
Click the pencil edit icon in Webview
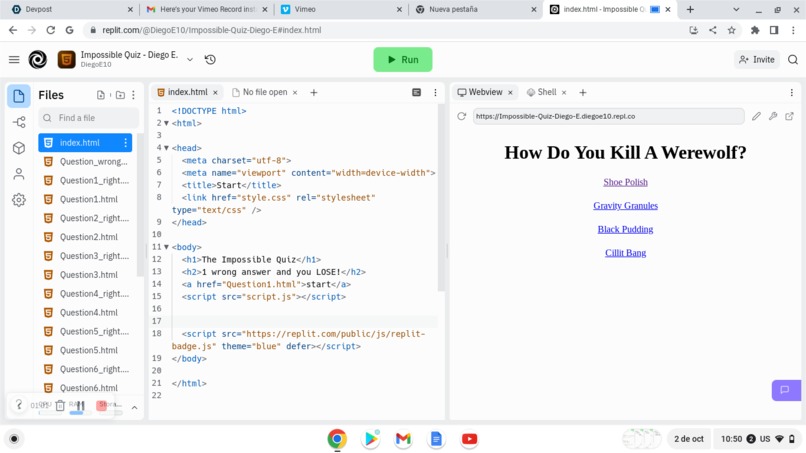[x=756, y=116]
